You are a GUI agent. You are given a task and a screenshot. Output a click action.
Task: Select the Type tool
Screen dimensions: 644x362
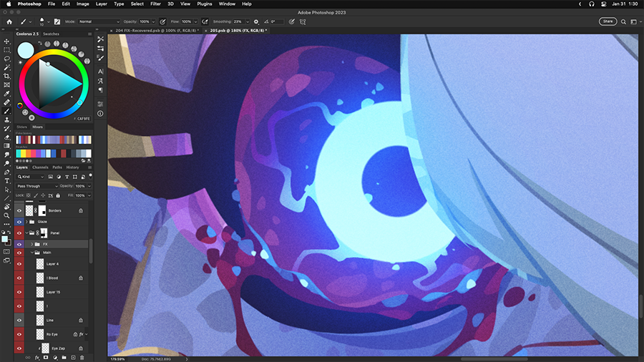[7, 181]
